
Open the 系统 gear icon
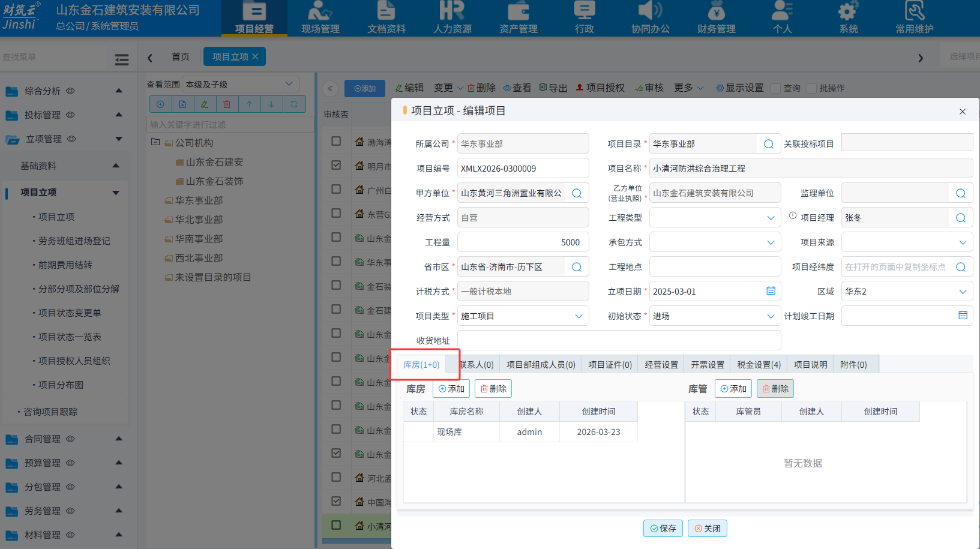pos(848,11)
